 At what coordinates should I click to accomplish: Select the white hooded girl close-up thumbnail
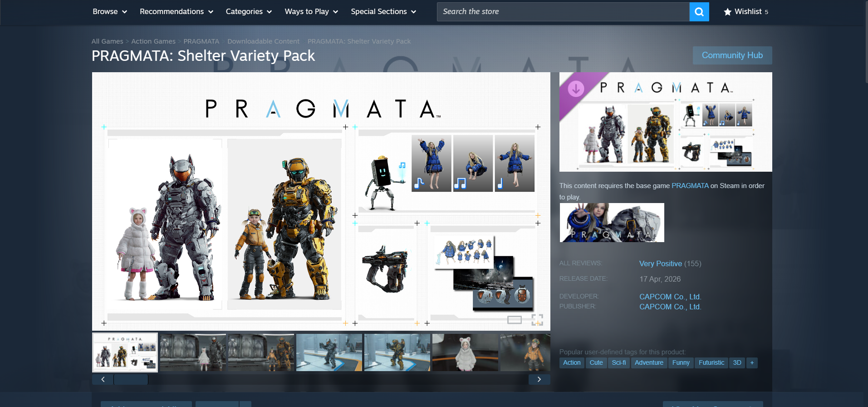tap(465, 352)
